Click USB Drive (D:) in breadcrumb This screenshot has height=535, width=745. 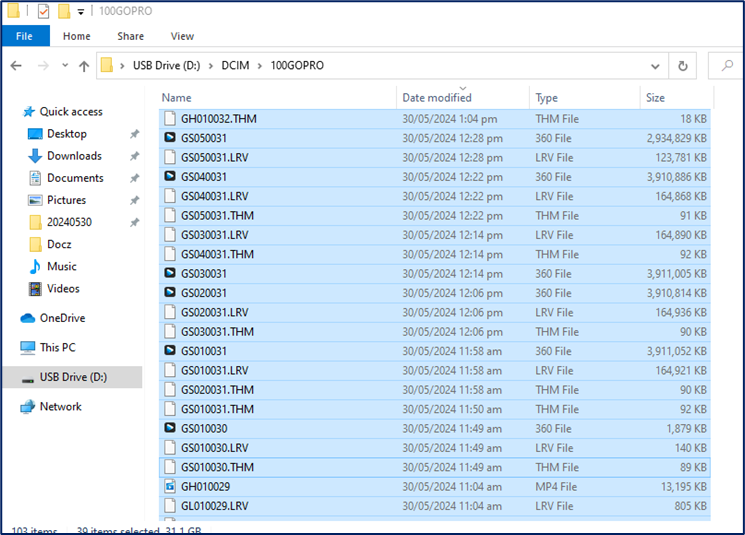tap(167, 66)
